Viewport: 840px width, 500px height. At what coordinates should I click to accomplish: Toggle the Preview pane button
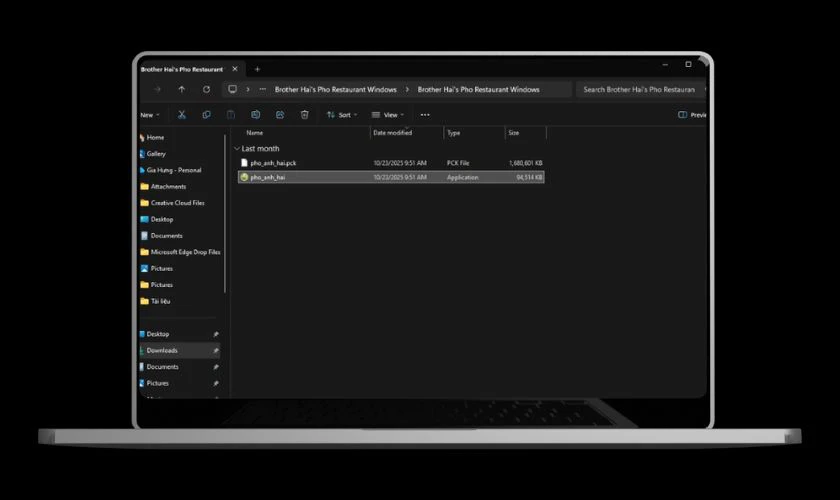692,115
